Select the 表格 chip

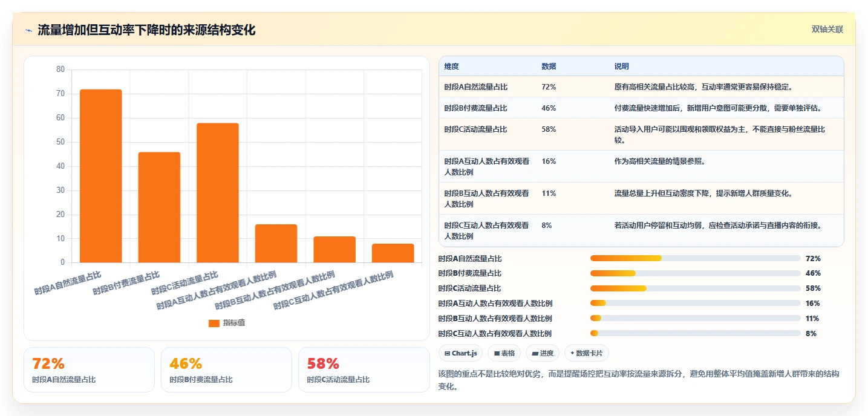504,353
